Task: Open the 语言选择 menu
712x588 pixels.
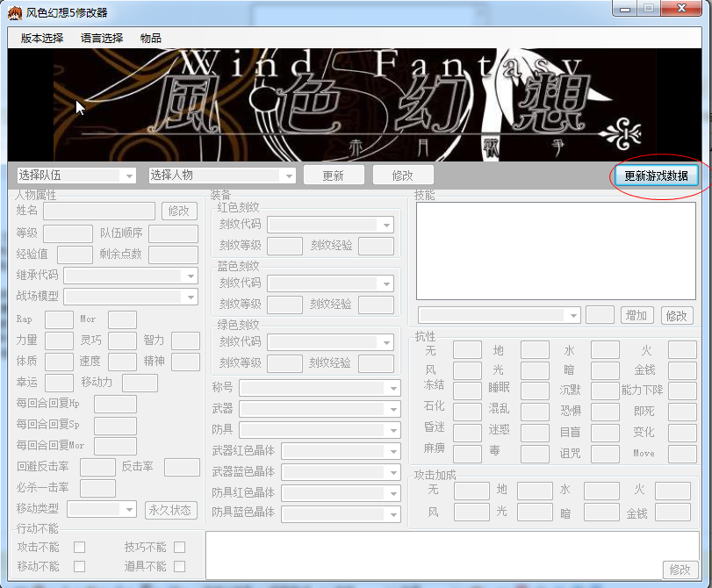Action: [x=102, y=38]
